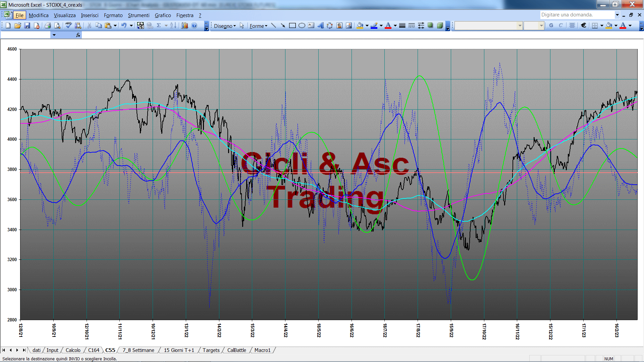Image resolution: width=644 pixels, height=362 pixels.
Task: Click the Copy icon
Action: coord(99,26)
